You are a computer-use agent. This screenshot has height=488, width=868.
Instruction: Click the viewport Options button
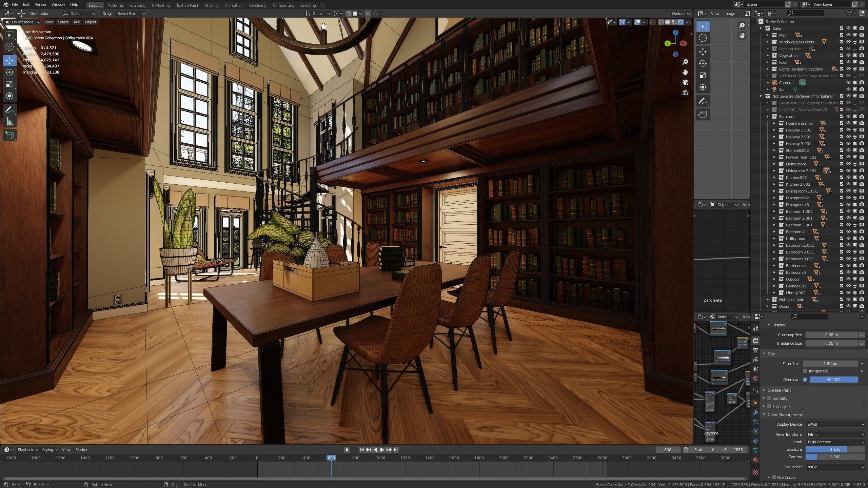pos(680,14)
